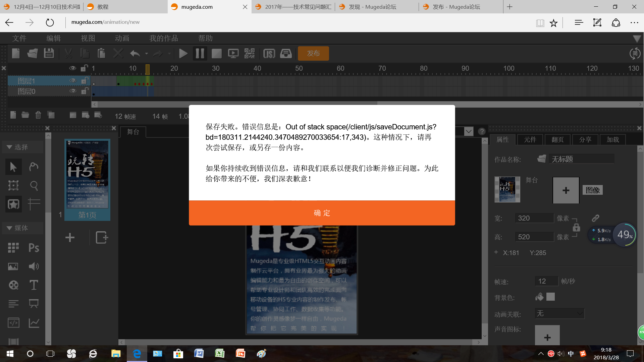The height and width of the screenshot is (362, 644).
Task: Select the node edit tool
Action: [x=34, y=167]
